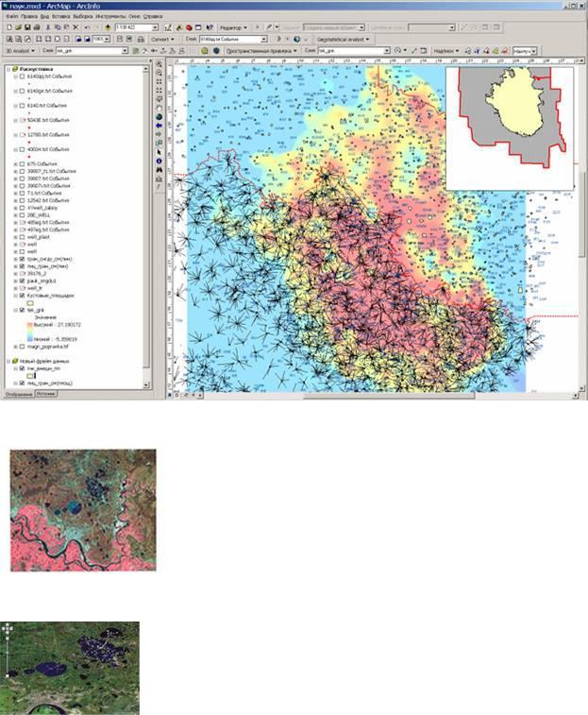This screenshot has width=588, height=715.
Task: Toggle the 675 События layer checkbox
Action: (22, 163)
